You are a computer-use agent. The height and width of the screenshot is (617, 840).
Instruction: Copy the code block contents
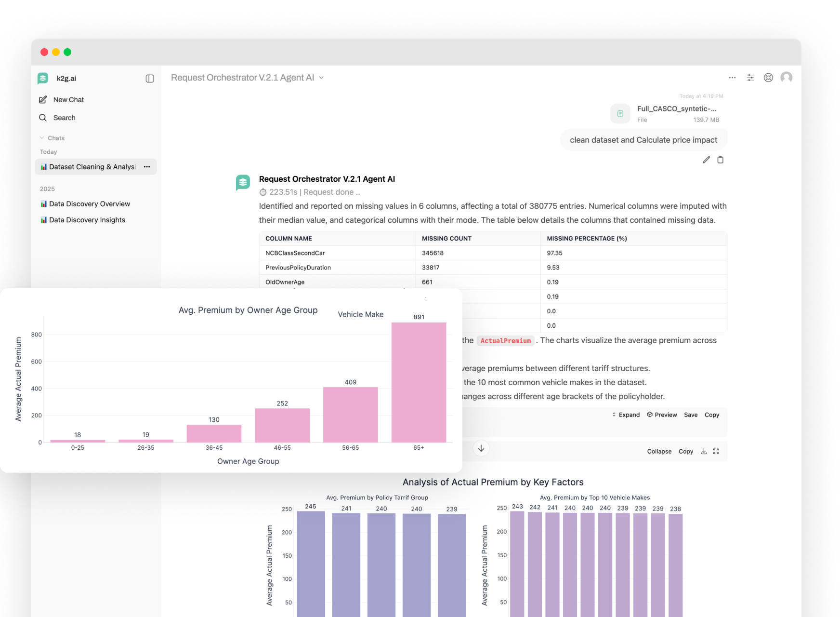(x=712, y=415)
